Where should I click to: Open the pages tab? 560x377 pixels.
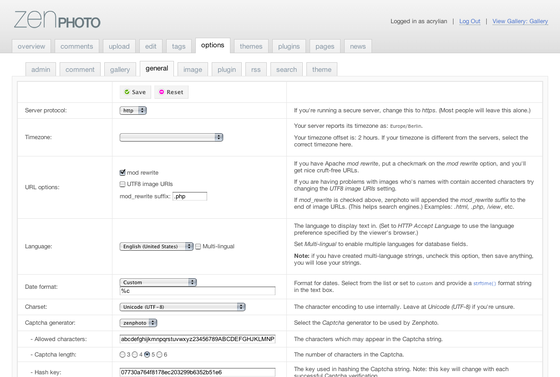(325, 46)
